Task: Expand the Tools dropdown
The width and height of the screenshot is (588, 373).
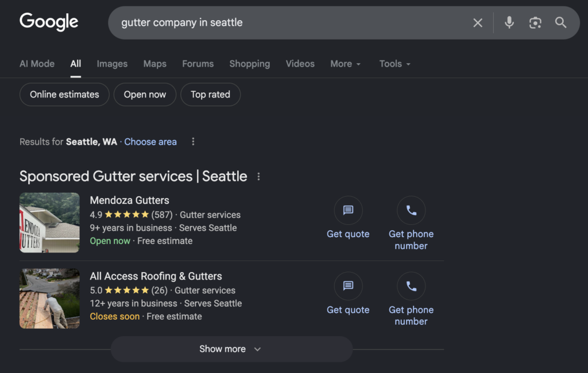Action: click(x=395, y=64)
